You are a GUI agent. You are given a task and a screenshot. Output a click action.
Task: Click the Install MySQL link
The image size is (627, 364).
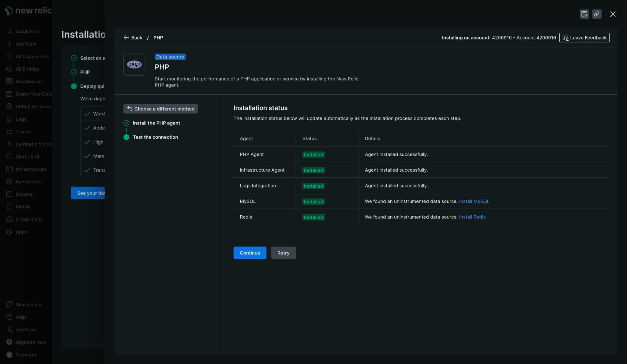pyautogui.click(x=474, y=201)
